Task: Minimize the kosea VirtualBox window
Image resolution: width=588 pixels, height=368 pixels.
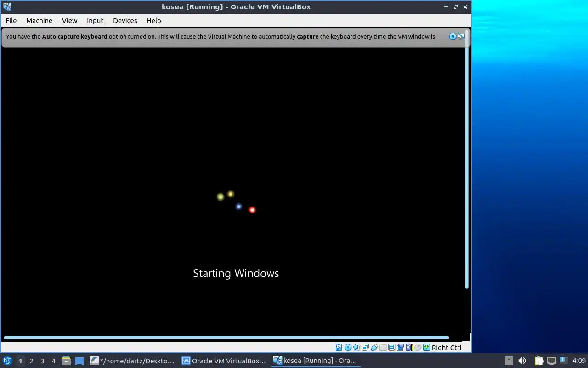Action: click(446, 7)
